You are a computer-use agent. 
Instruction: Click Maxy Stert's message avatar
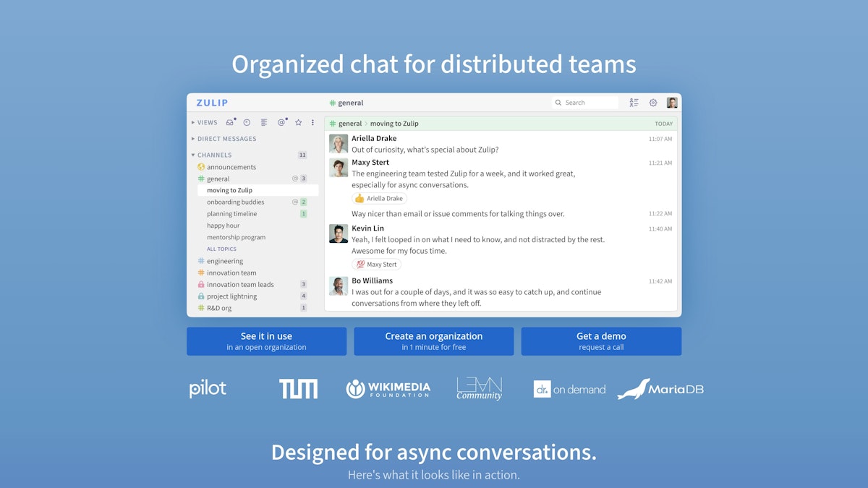(x=339, y=168)
